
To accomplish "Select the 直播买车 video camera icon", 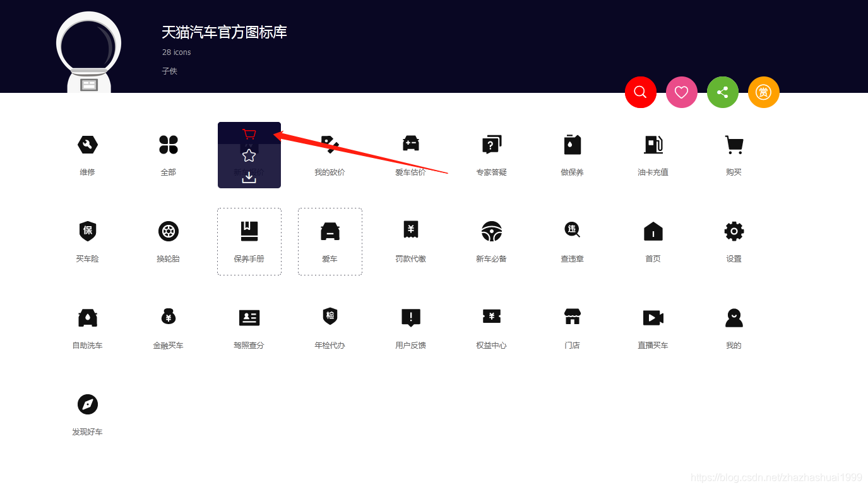I will [x=653, y=318].
